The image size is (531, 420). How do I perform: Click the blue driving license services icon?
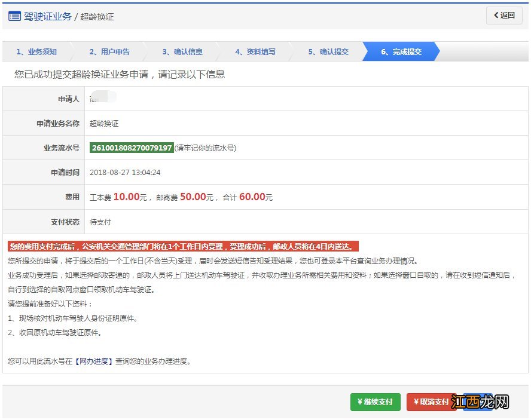15,16
